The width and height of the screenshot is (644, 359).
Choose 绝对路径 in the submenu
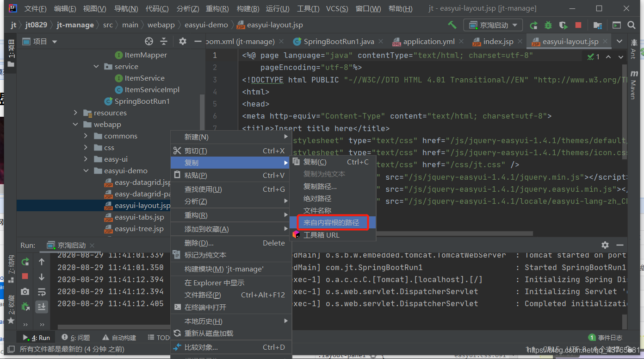click(x=333, y=198)
